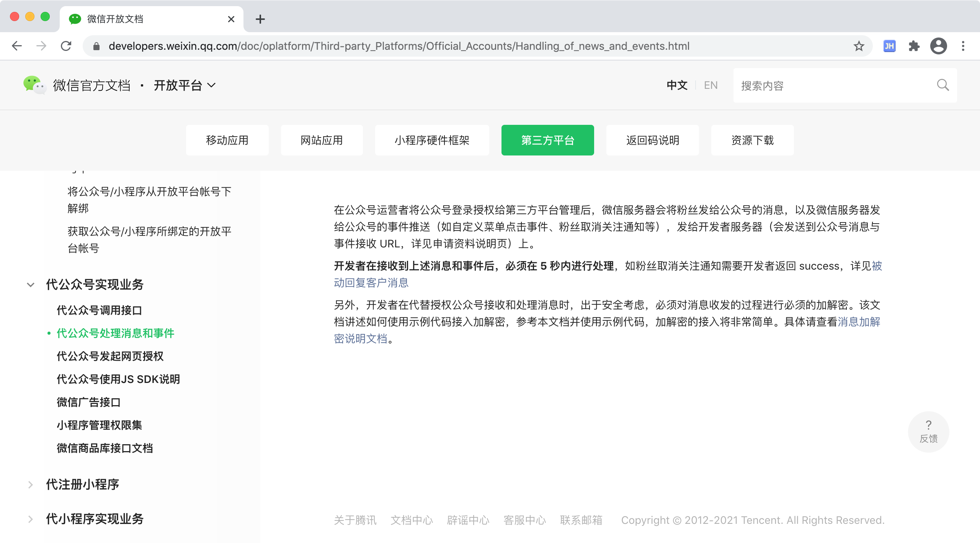Click the WeChat docs logo icon

(34, 85)
